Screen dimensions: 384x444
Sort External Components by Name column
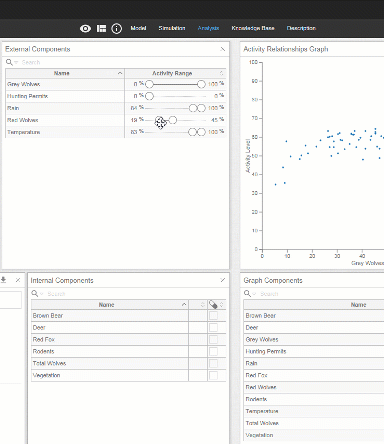[65, 73]
